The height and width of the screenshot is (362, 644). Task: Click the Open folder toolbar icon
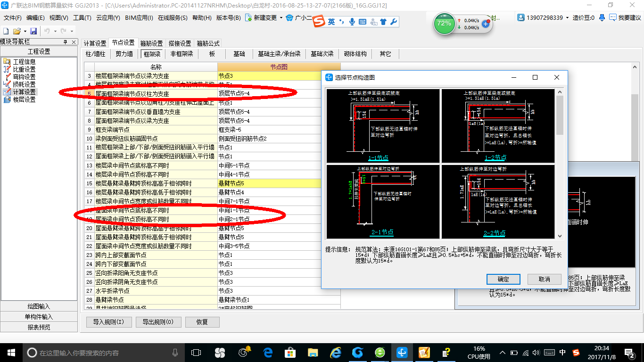[17, 31]
